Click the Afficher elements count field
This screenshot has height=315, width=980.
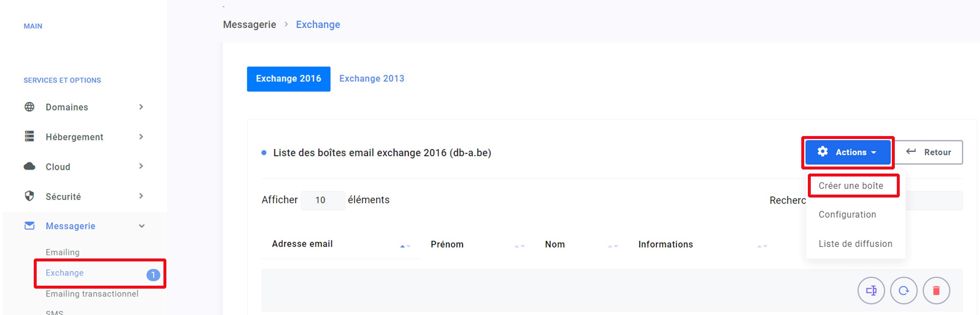322,200
